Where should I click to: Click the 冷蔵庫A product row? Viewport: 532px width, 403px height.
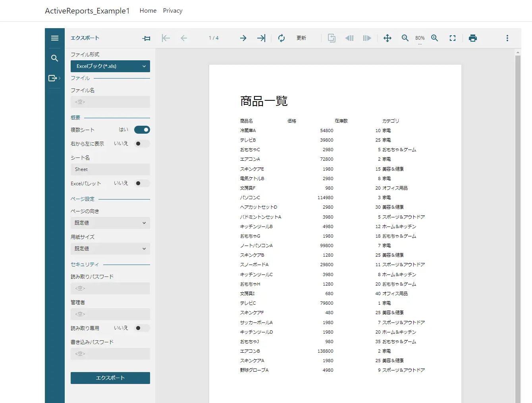[x=316, y=130]
